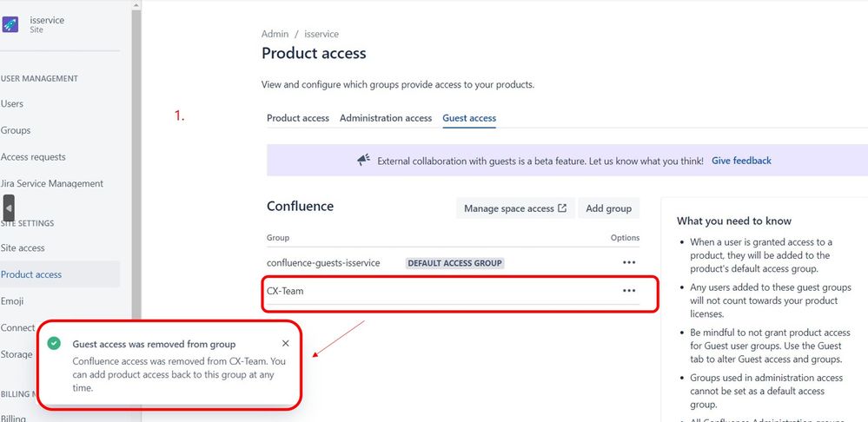Image resolution: width=868 pixels, height=422 pixels.
Task: Switch to the Product access tab
Action: pyautogui.click(x=298, y=118)
